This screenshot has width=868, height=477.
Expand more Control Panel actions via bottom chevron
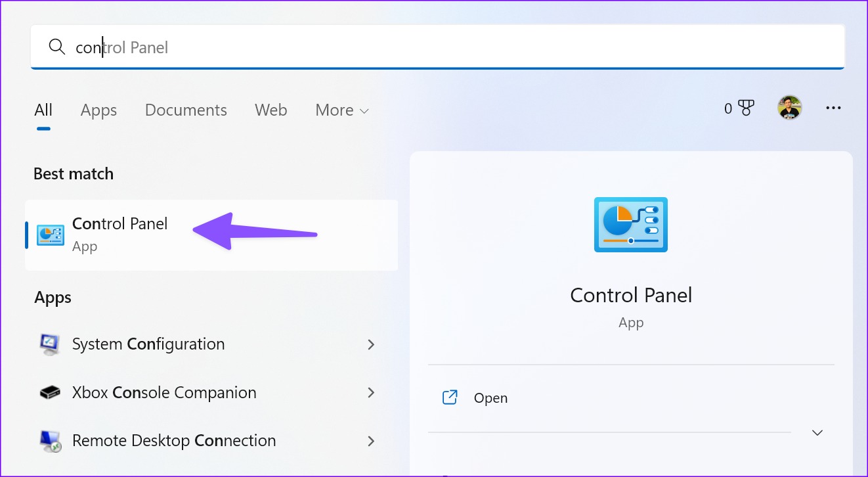[x=817, y=432]
